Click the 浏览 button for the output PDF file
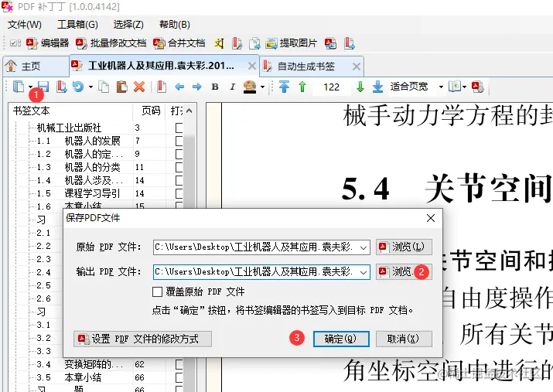Image resolution: width=553 pixels, height=392 pixels. [404, 272]
